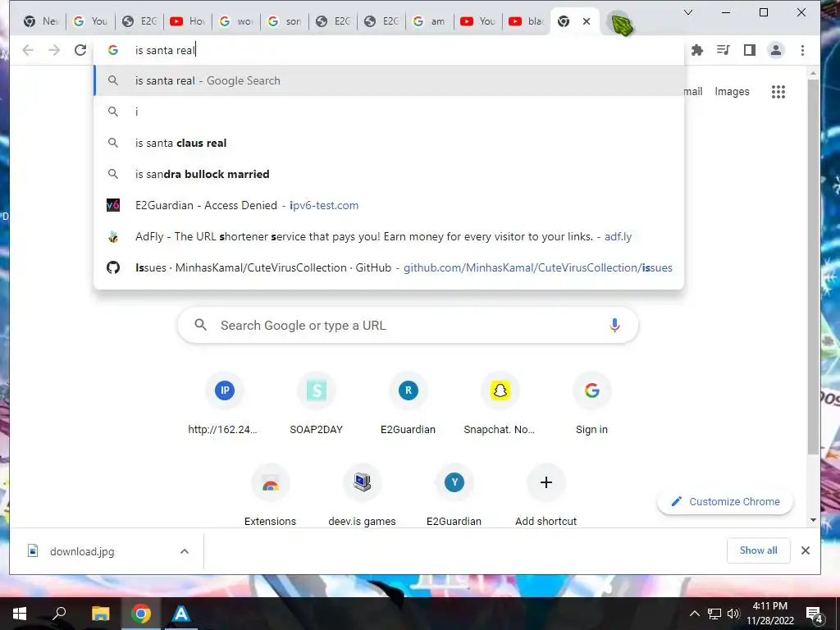Image resolution: width=840 pixels, height=630 pixels.
Task: Open the media control icon
Action: [x=724, y=50]
